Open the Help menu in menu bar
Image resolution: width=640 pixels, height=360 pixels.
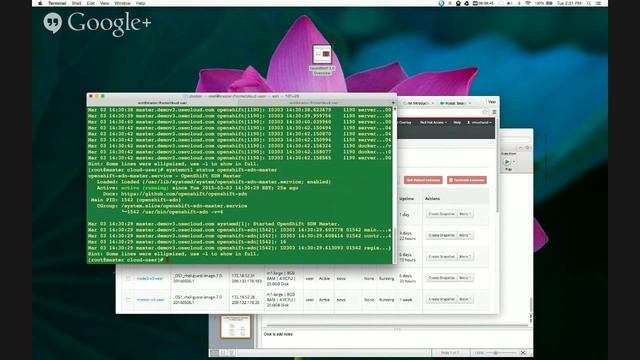(141, 3)
